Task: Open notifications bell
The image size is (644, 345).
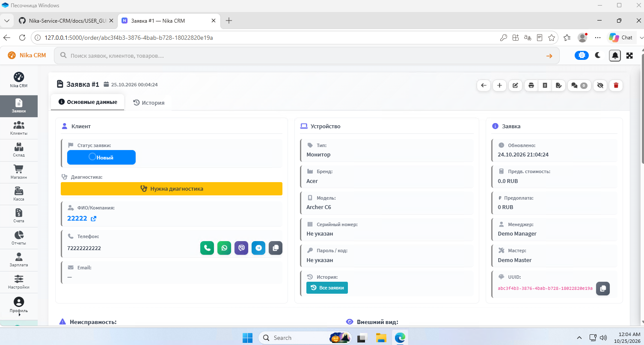Action: (x=615, y=56)
